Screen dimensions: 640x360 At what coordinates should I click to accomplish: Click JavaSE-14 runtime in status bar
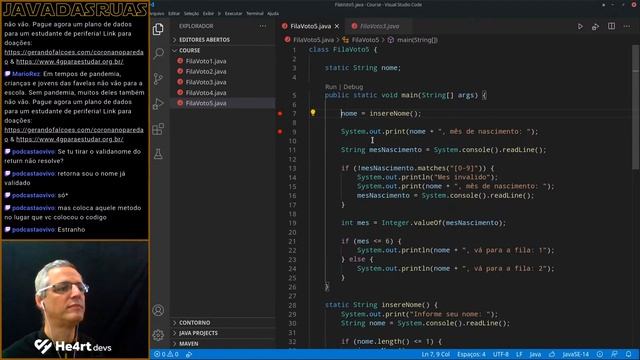[576, 354]
